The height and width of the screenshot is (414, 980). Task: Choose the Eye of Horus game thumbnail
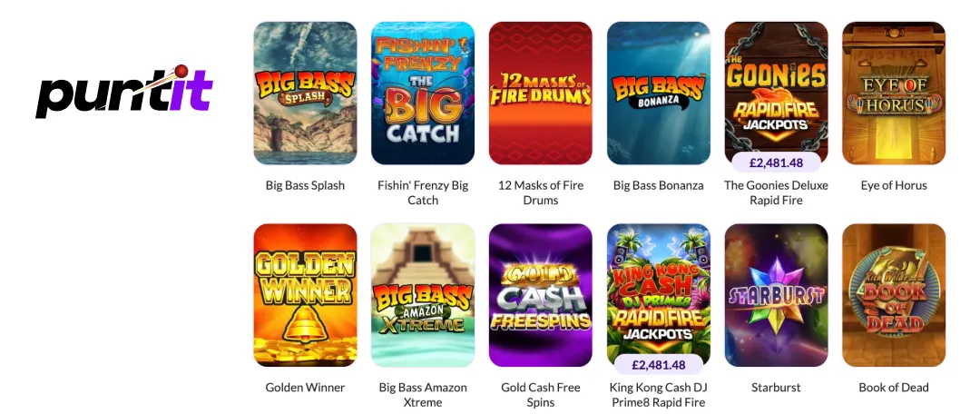coord(894,94)
